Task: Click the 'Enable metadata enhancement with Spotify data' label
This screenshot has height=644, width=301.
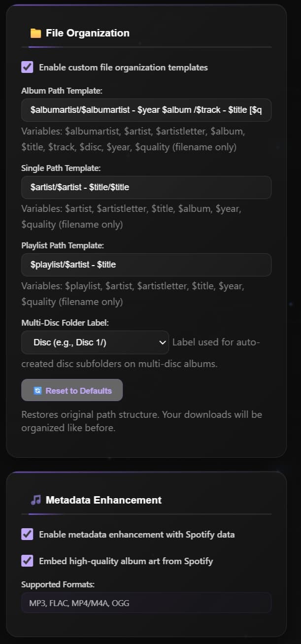Action: (x=136, y=535)
